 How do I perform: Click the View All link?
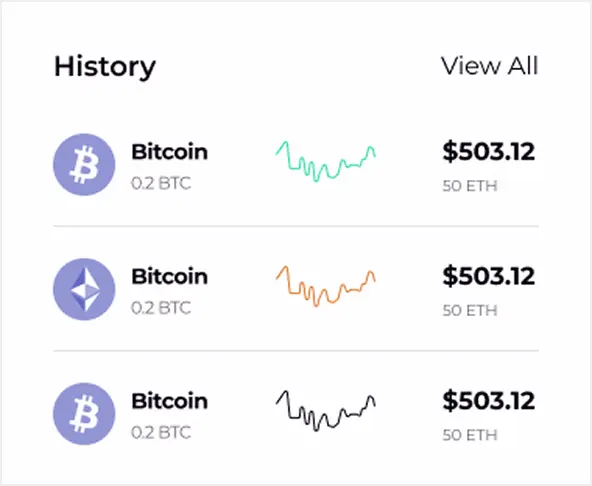click(x=489, y=66)
